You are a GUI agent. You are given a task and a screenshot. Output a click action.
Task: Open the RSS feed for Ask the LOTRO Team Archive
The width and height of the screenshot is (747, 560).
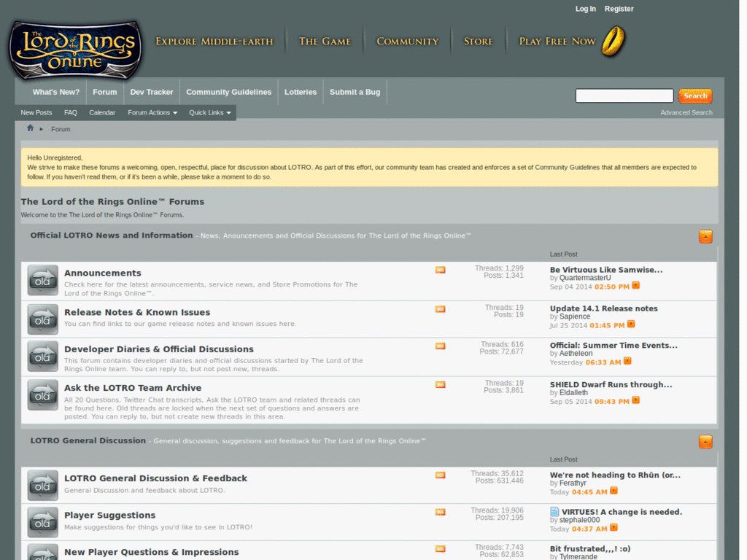tap(440, 385)
